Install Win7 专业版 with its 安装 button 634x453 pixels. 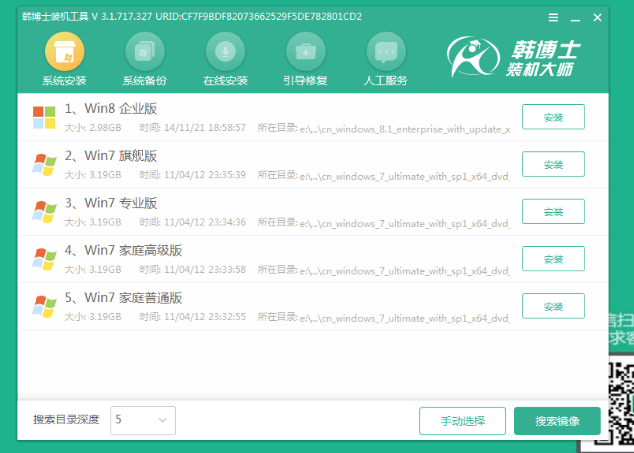[x=553, y=211]
